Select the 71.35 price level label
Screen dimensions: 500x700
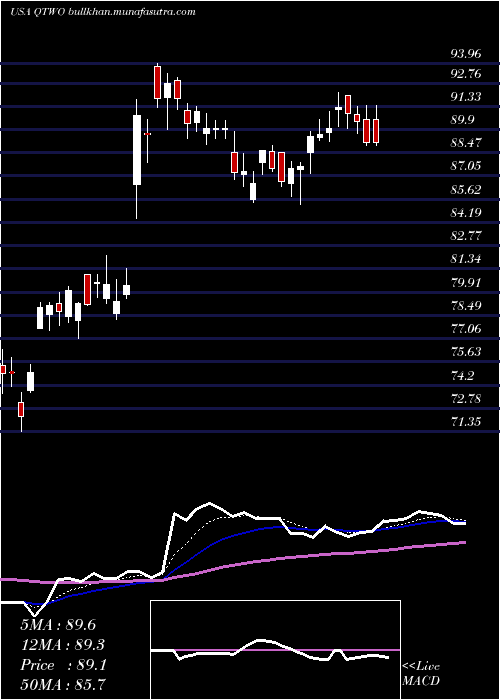pos(466,421)
